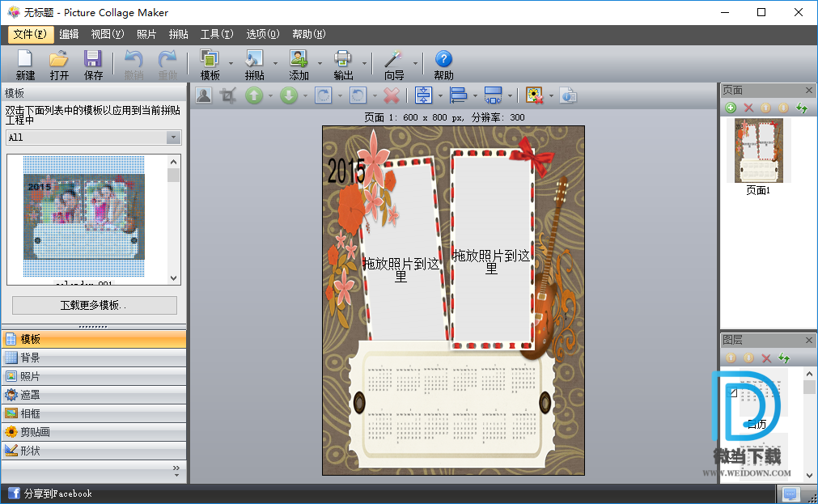
Task: Click the 模板 template toolbar icon
Action: click(210, 65)
